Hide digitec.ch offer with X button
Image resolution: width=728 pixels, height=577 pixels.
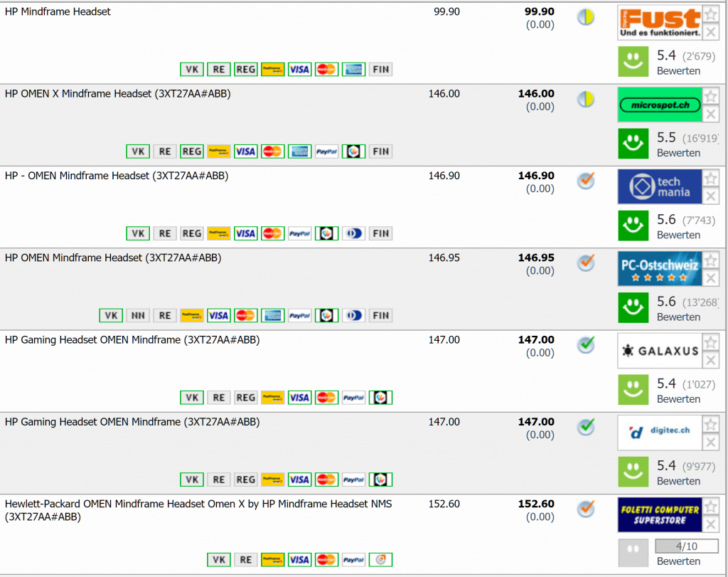[710, 442]
